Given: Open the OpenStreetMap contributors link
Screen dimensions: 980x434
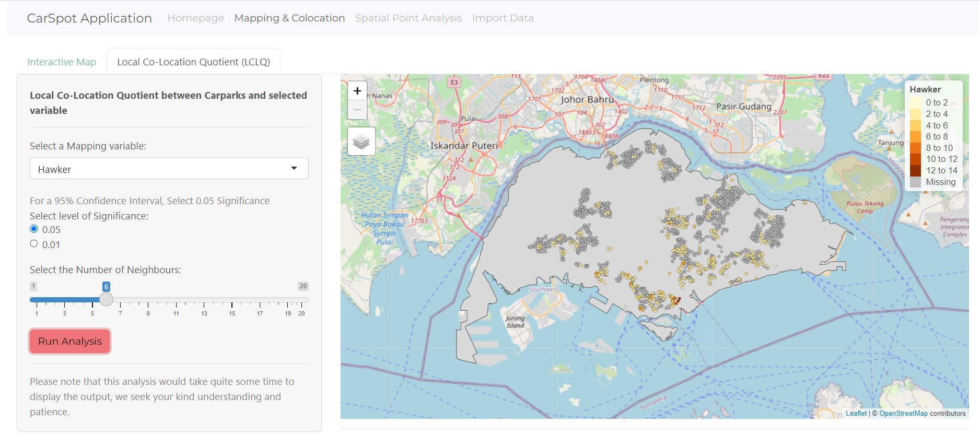Looking at the screenshot, I should (x=903, y=413).
